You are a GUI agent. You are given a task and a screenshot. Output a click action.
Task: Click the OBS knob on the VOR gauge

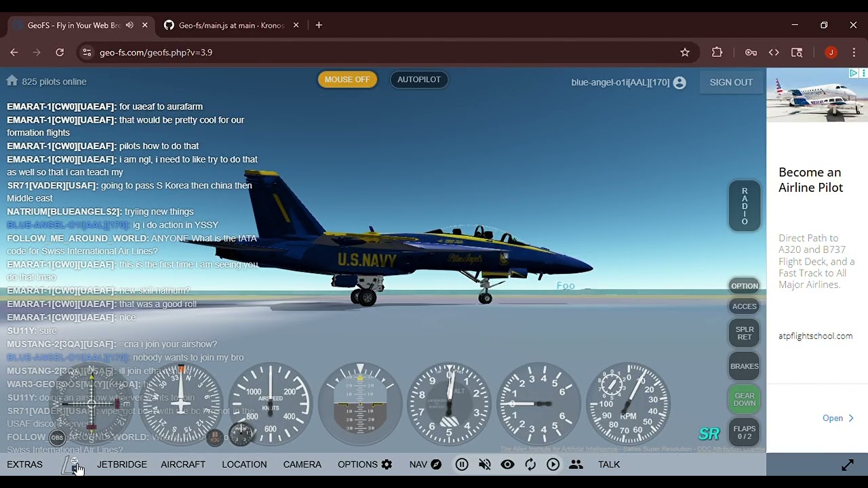[x=57, y=437]
